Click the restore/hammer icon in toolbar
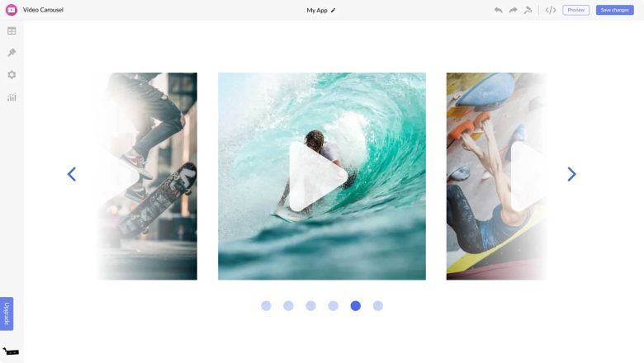The height and width of the screenshot is (363, 644). coord(528,10)
